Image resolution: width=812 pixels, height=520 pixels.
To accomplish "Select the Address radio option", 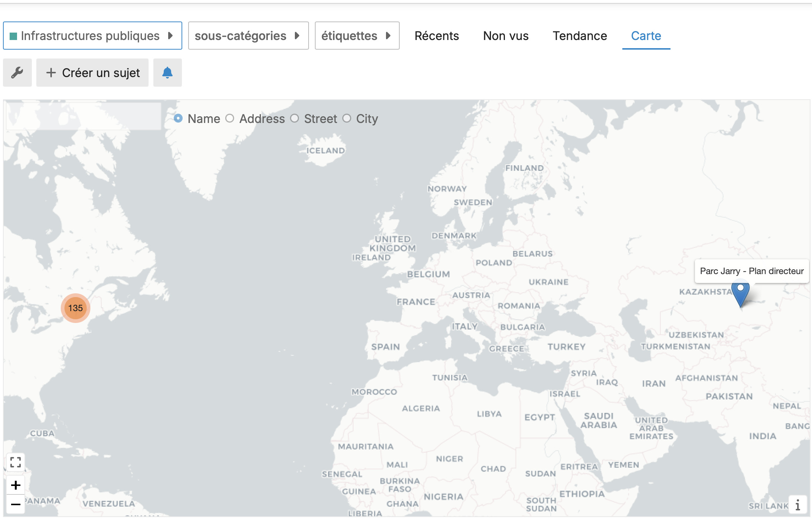I will coord(230,119).
